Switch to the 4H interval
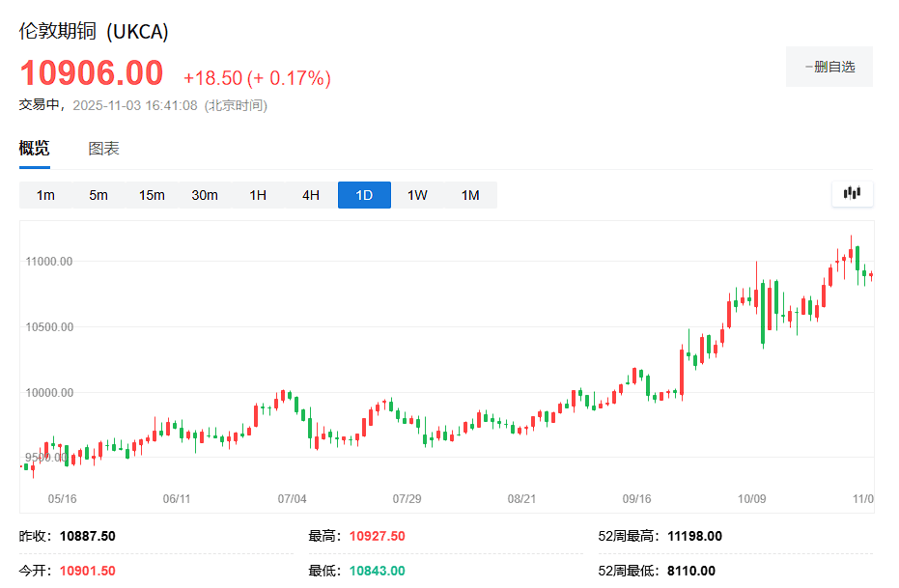 [x=311, y=195]
